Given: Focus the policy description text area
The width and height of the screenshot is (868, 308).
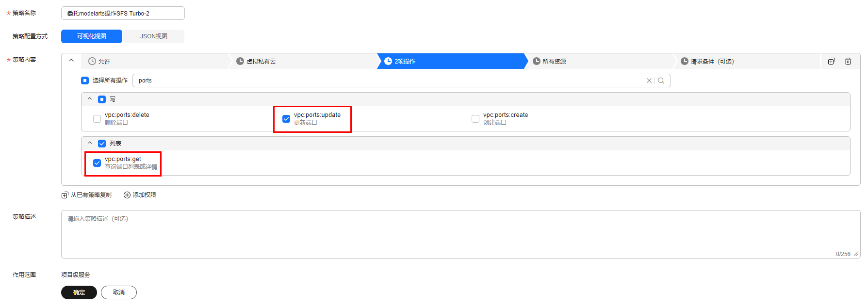Looking at the screenshot, I should (460, 234).
